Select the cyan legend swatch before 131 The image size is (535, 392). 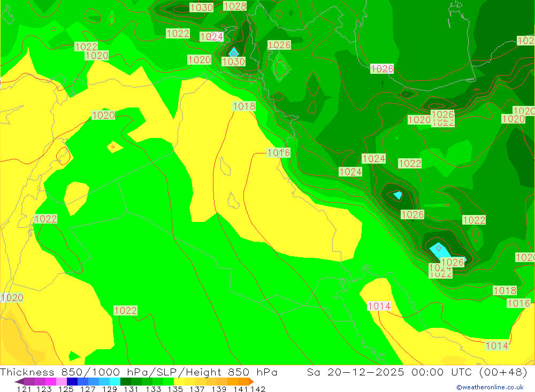point(115,381)
